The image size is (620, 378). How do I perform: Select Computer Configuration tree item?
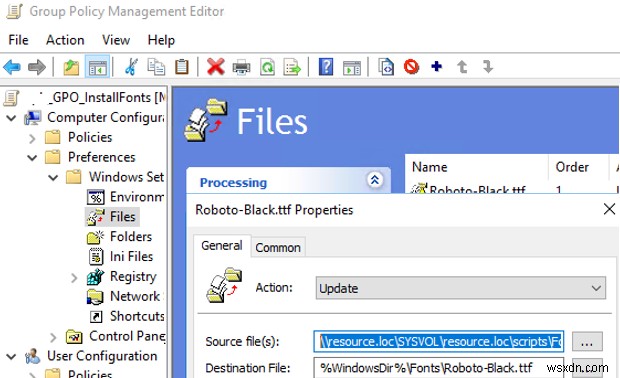pos(105,117)
